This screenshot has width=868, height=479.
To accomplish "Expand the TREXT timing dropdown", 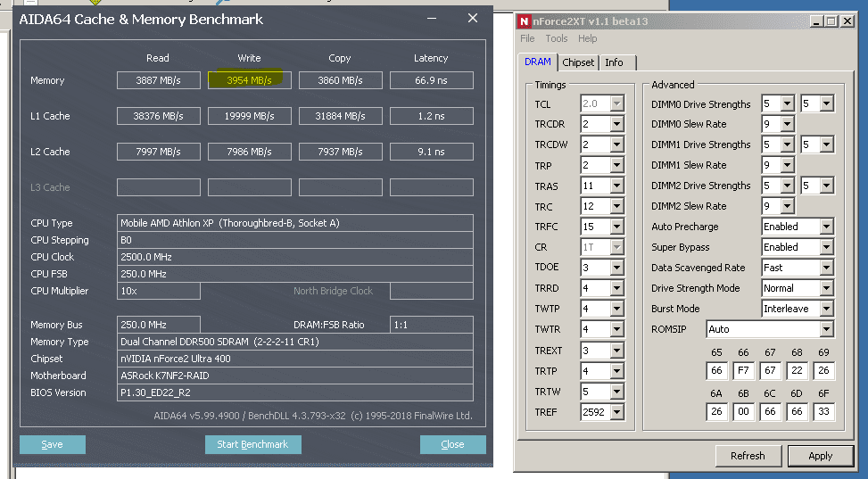I will tap(616, 351).
